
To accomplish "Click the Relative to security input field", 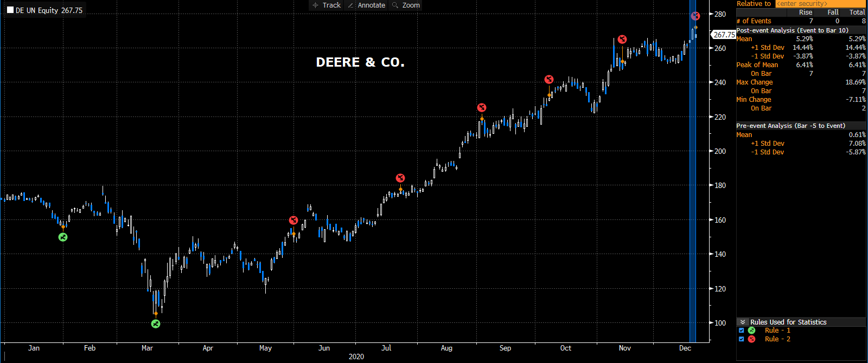I will tap(820, 4).
